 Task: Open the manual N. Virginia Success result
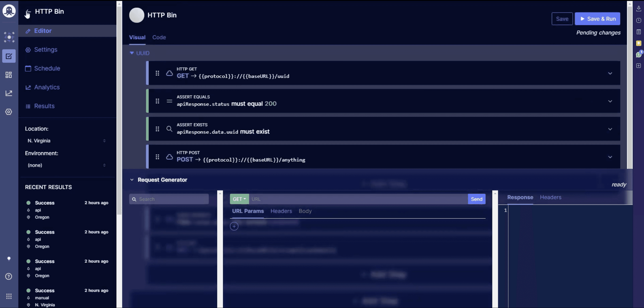[67, 297]
